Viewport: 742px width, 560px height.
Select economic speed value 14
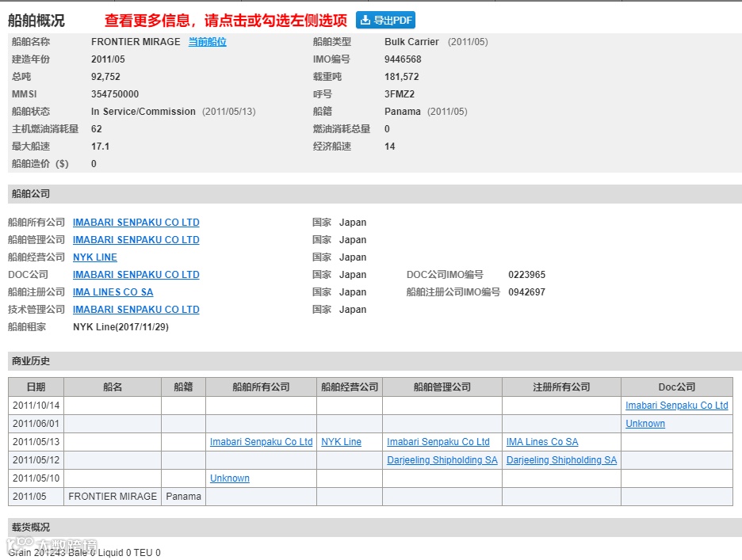389,147
